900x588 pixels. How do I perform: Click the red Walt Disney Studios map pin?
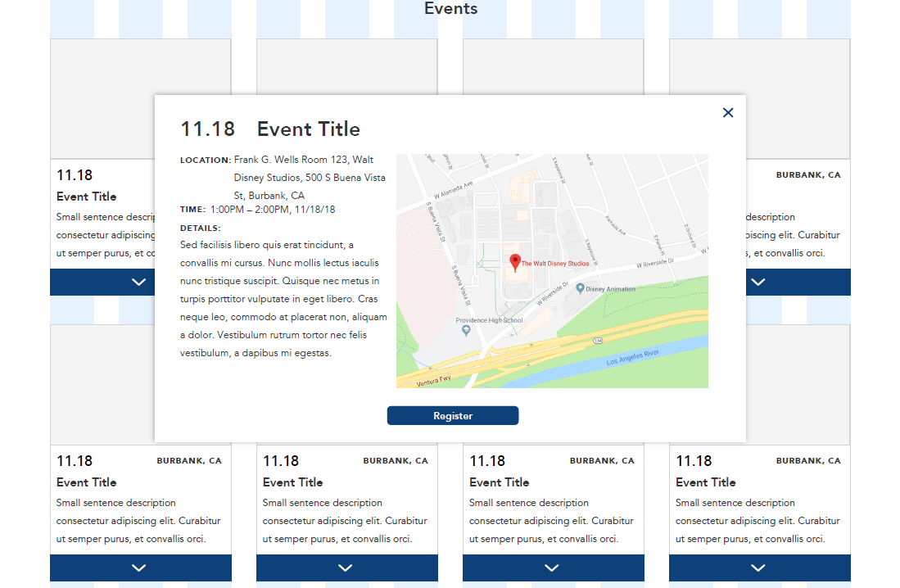[514, 262]
